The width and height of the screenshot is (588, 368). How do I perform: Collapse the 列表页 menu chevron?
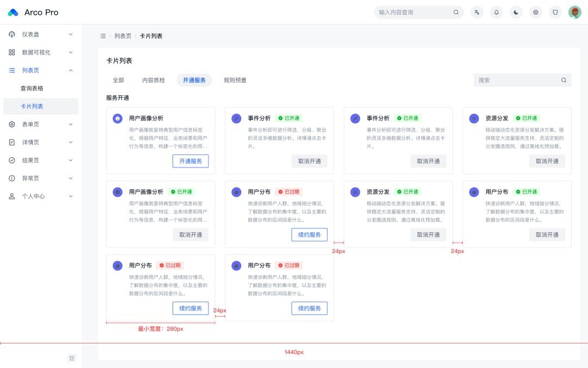(x=70, y=70)
